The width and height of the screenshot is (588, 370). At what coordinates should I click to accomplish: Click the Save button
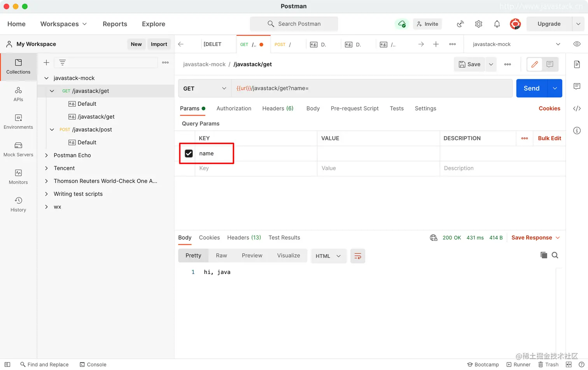(469, 64)
